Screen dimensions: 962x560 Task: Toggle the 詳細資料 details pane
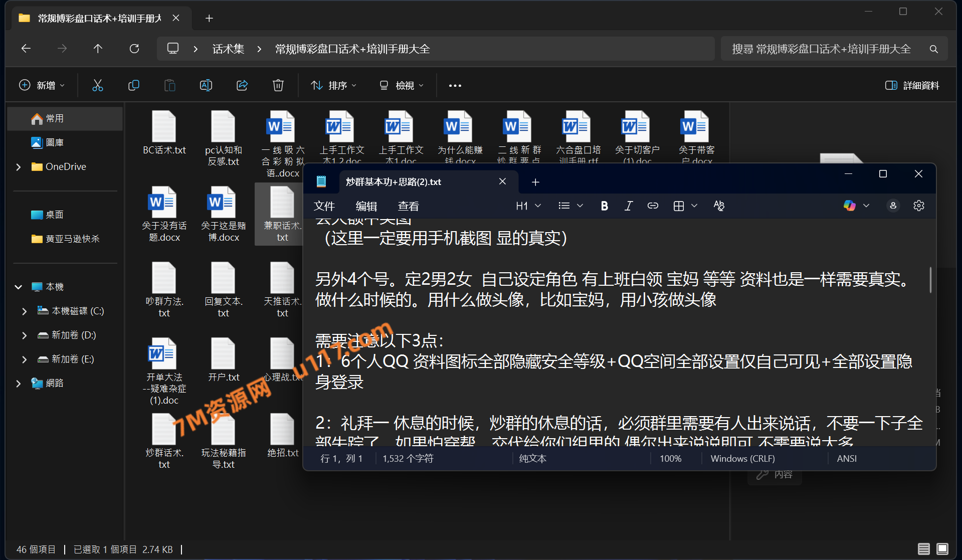pyautogui.click(x=912, y=85)
